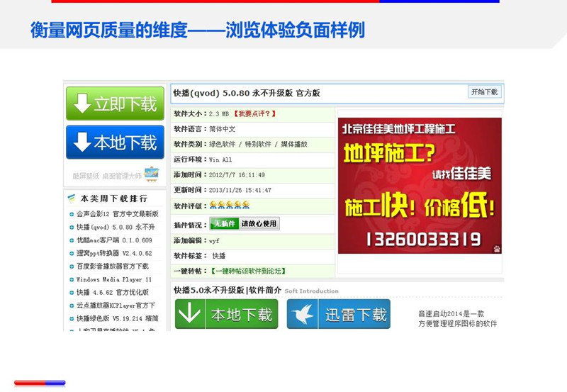Click the green 立即下载 download button

click(115, 103)
